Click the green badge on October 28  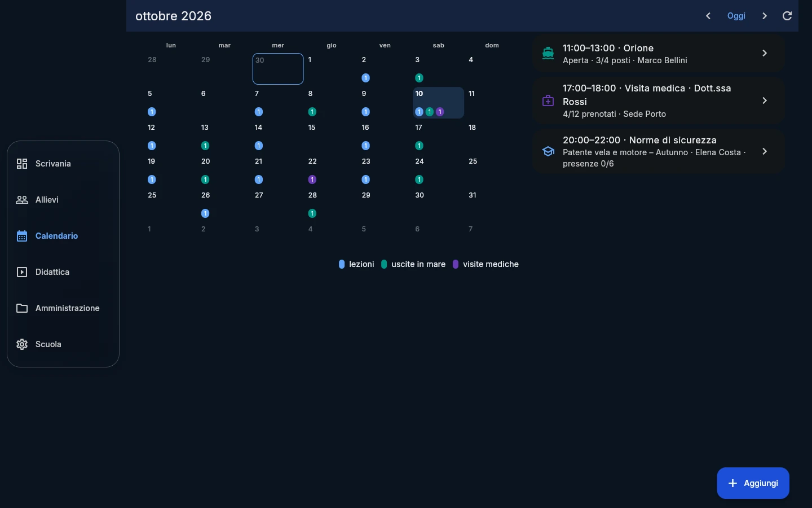click(312, 213)
